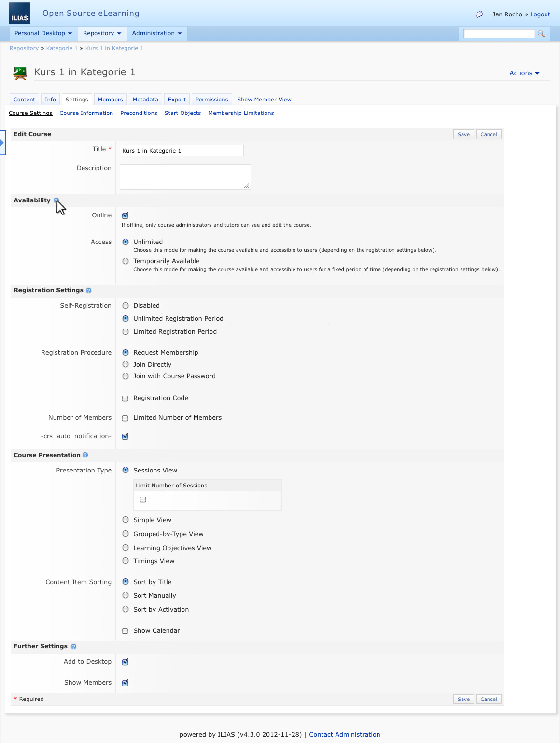This screenshot has height=743, width=560.
Task: Open the Administration dropdown menu
Action: (157, 33)
